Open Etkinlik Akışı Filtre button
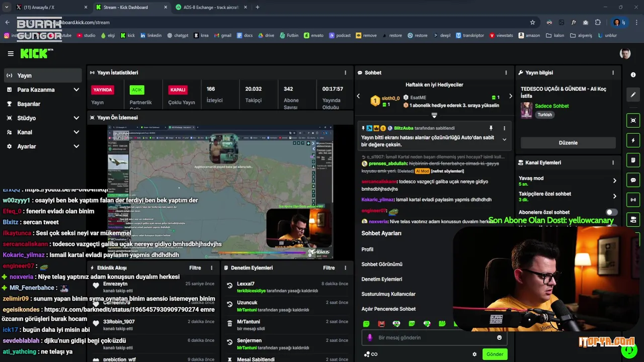This screenshot has width=644, height=362. (195, 268)
